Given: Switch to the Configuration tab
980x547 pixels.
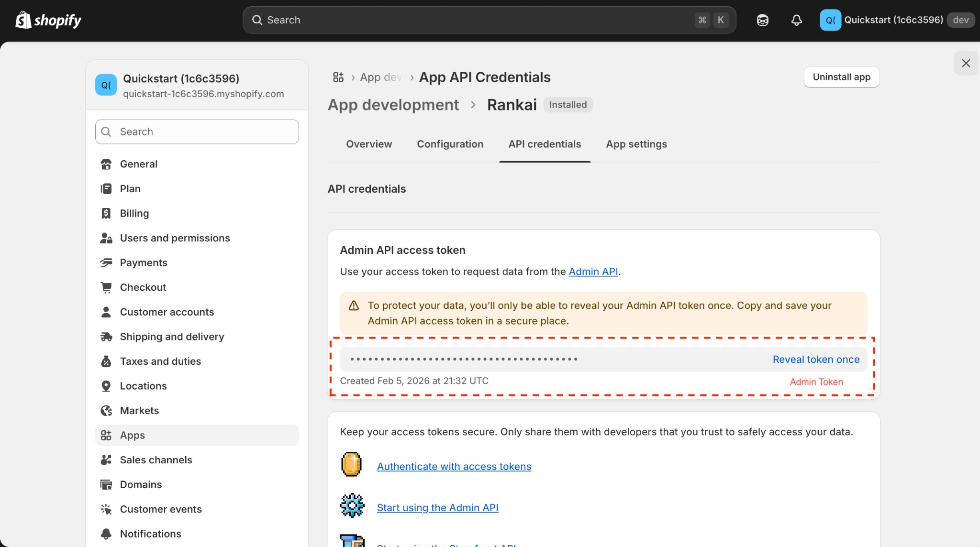Looking at the screenshot, I should [x=450, y=144].
